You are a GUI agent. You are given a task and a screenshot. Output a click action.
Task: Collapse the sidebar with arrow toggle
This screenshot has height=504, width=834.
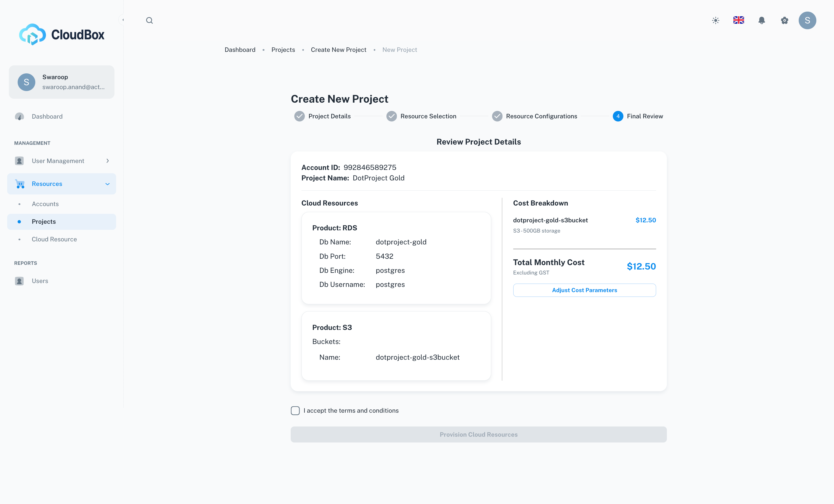click(123, 20)
